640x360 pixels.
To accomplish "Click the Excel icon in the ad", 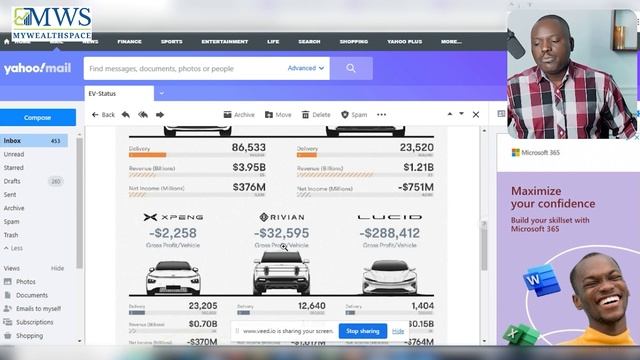I will coord(520,335).
